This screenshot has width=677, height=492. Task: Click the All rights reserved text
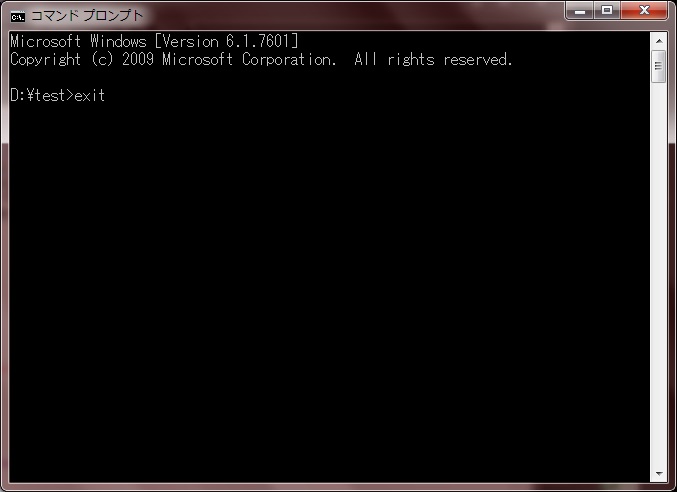click(x=433, y=60)
